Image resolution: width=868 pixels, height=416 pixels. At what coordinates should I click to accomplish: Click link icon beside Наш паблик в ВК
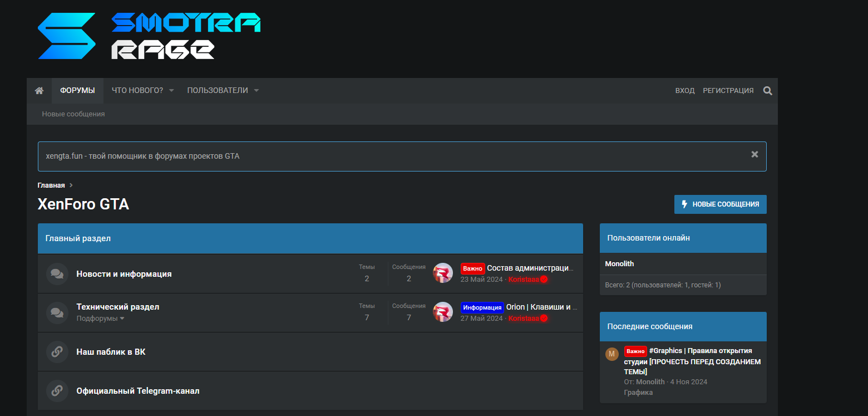pyautogui.click(x=57, y=352)
